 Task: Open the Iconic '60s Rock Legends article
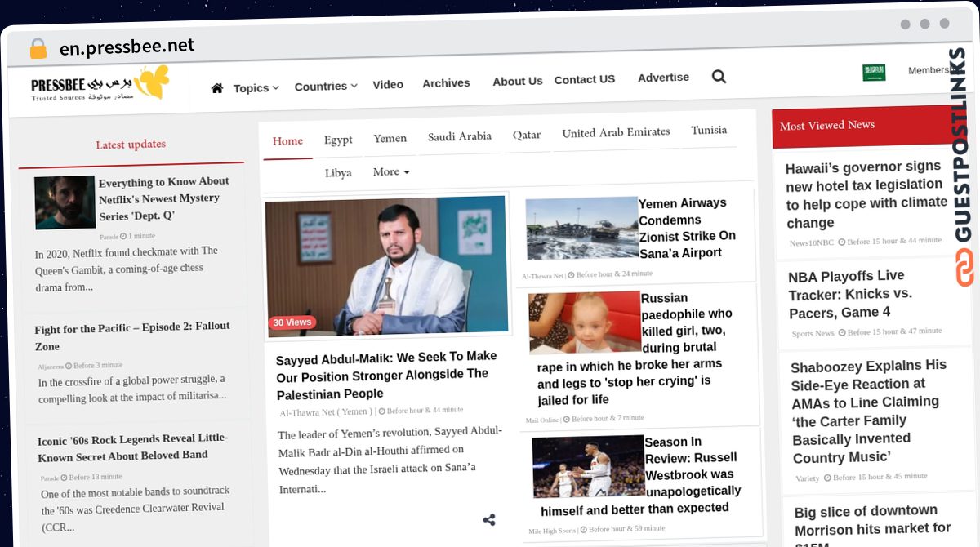pyautogui.click(x=133, y=447)
